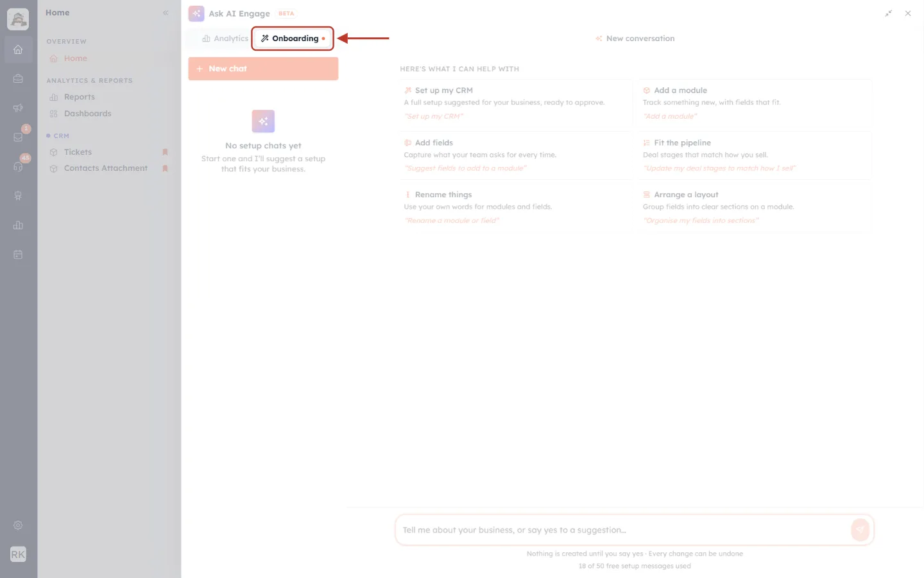This screenshot has height=578, width=924.
Task: Send the message with the paper plane button
Action: coord(860,529)
